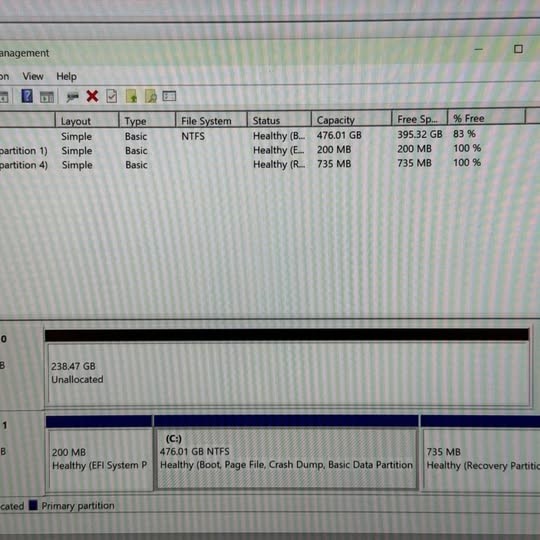
Task: Sort by the Free Space column header
Action: [419, 118]
